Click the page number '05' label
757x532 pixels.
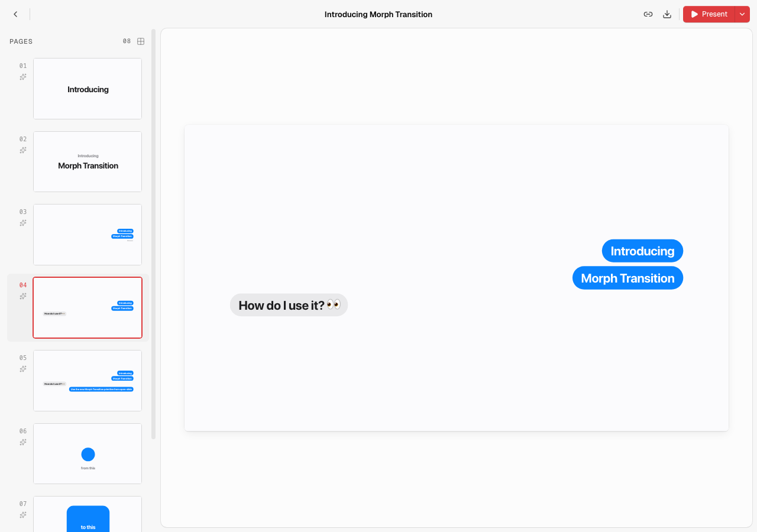(23, 358)
